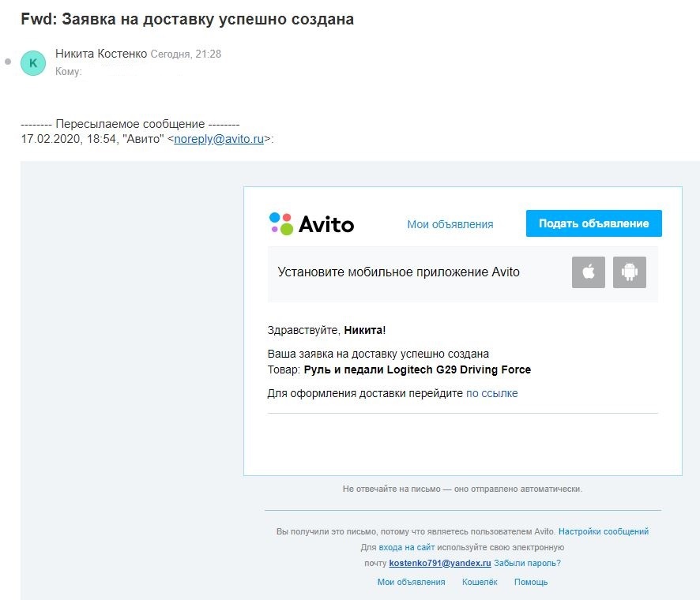700x600 pixels.
Task: Open Кошелёк in the footer
Action: 480,582
